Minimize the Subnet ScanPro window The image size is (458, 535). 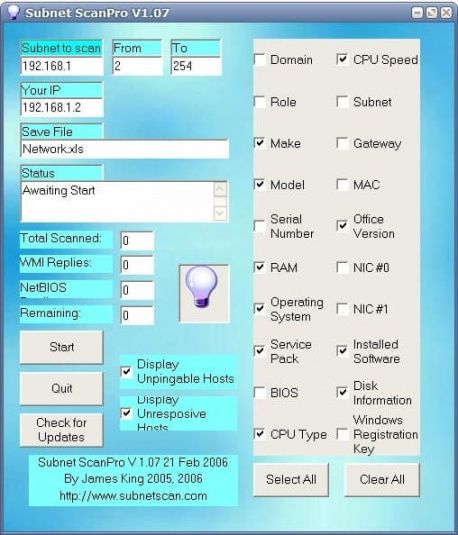point(417,13)
